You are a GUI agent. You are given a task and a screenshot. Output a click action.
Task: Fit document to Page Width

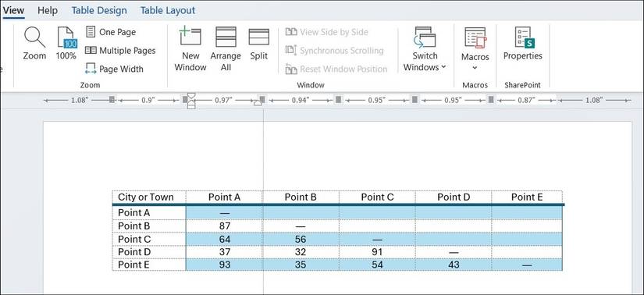pos(114,69)
